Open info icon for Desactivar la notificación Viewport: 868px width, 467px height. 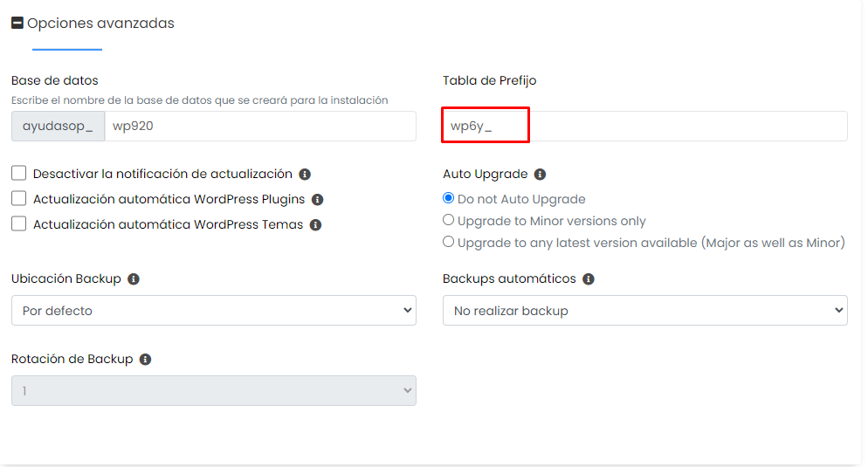tap(305, 175)
